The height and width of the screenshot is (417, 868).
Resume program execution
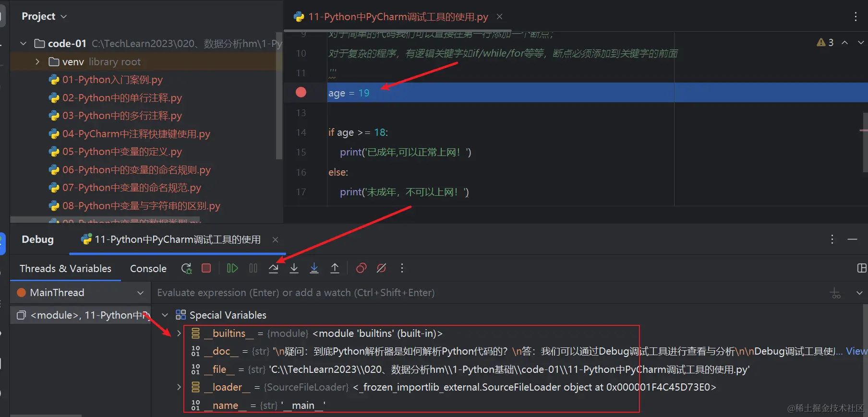(x=232, y=268)
